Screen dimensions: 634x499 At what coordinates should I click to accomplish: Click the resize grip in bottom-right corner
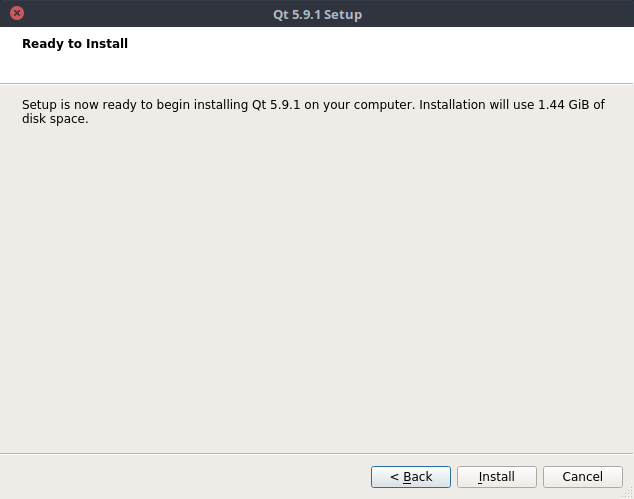627,492
